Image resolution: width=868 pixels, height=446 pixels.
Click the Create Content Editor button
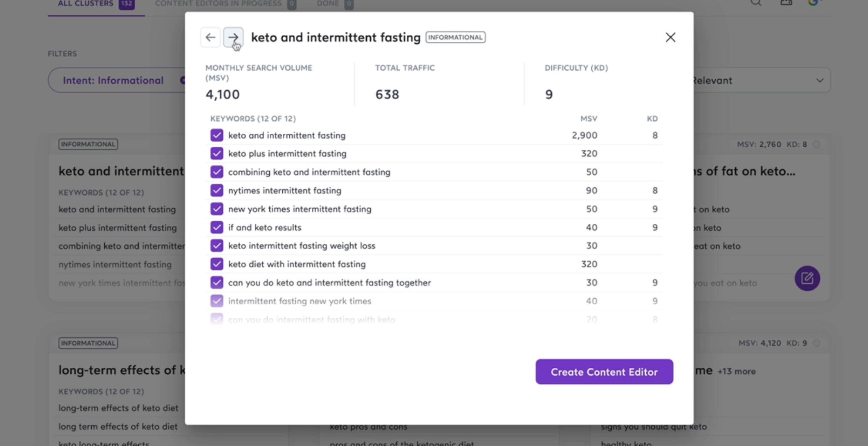[x=604, y=372]
